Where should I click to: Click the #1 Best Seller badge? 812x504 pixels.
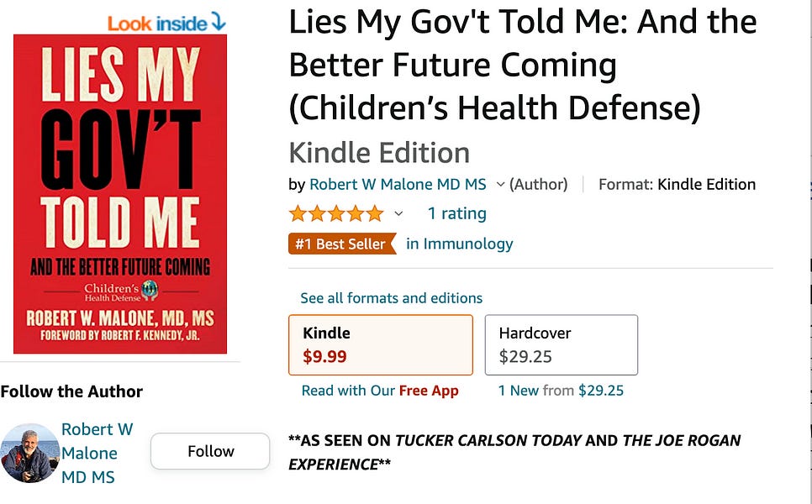[342, 244]
